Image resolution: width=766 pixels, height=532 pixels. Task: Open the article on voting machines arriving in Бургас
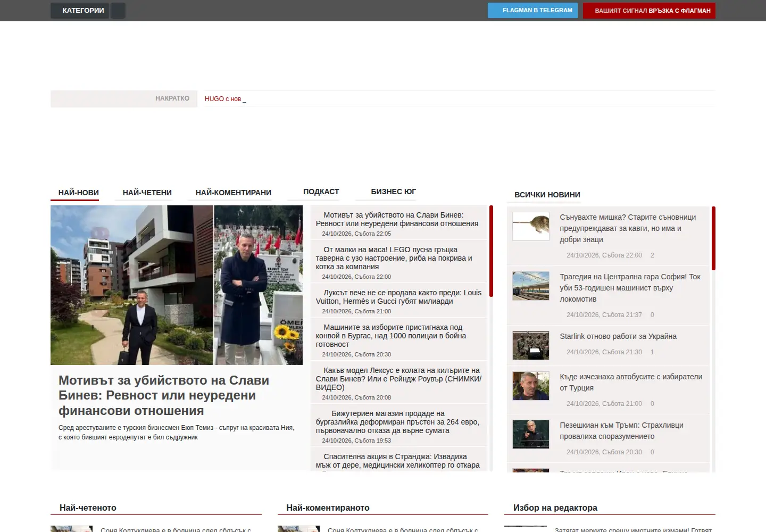tap(391, 336)
